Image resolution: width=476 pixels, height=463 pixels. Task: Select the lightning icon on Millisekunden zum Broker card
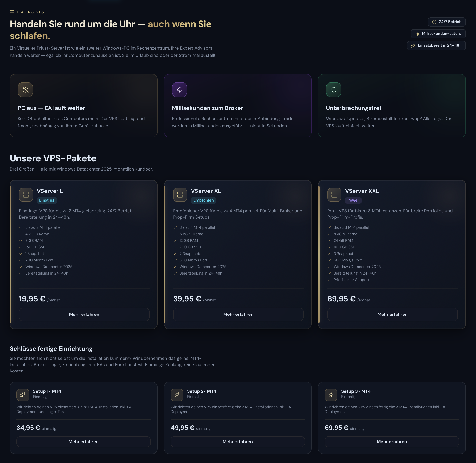[179, 89]
